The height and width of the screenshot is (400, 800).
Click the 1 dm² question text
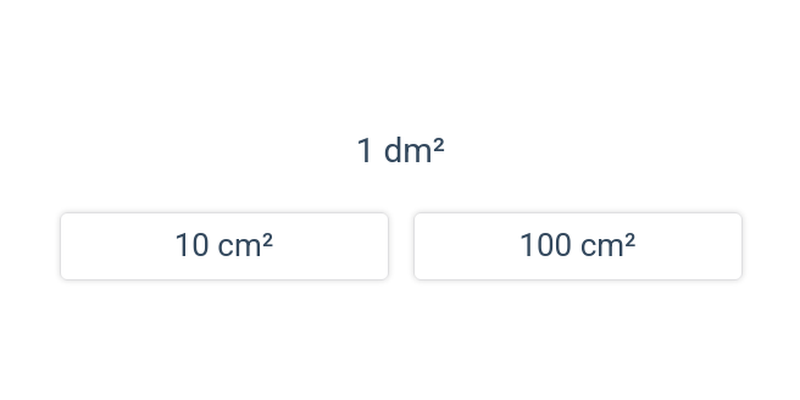tap(401, 151)
